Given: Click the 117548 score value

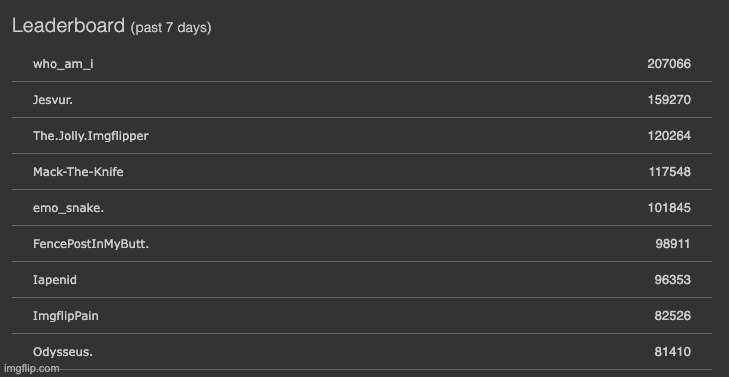Looking at the screenshot, I should [x=669, y=172].
